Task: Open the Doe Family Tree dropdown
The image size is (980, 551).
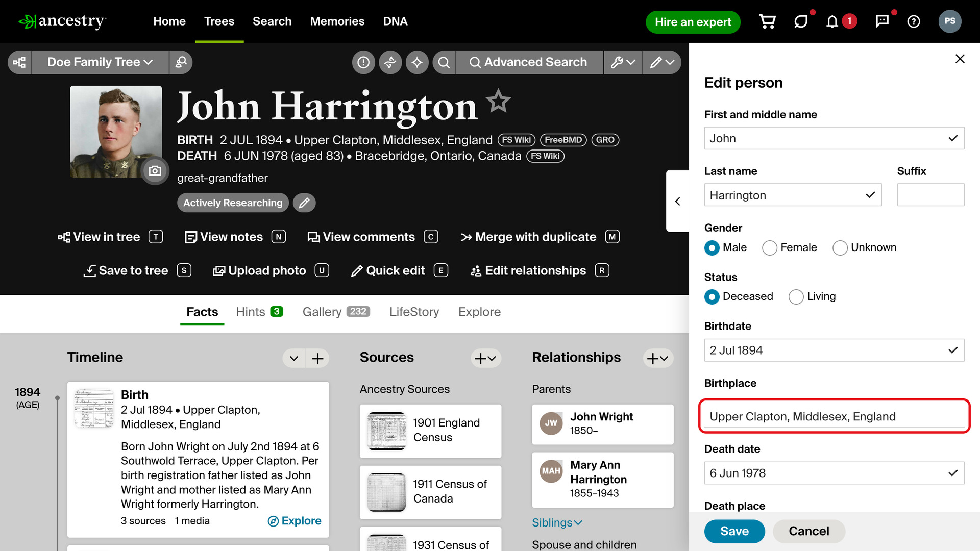Action: pyautogui.click(x=100, y=62)
